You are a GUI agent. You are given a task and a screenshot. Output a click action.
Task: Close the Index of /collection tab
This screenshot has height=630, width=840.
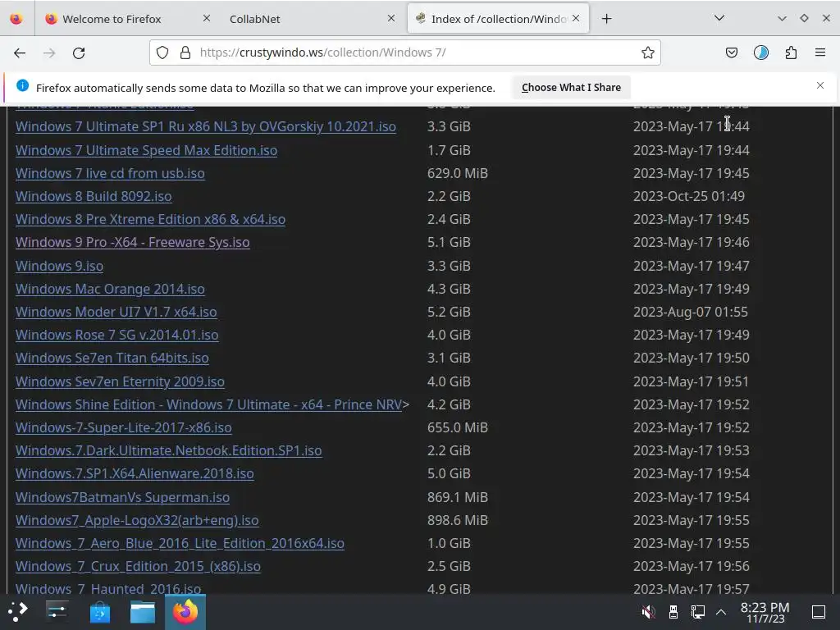[576, 18]
